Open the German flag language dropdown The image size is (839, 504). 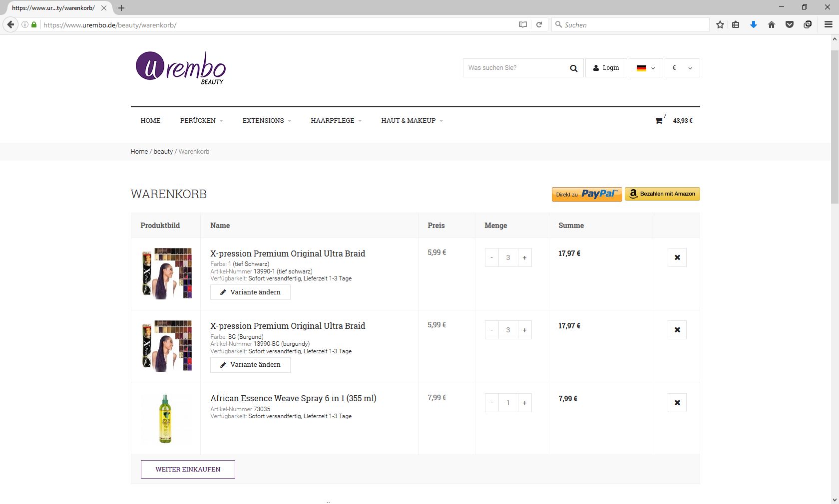(646, 68)
